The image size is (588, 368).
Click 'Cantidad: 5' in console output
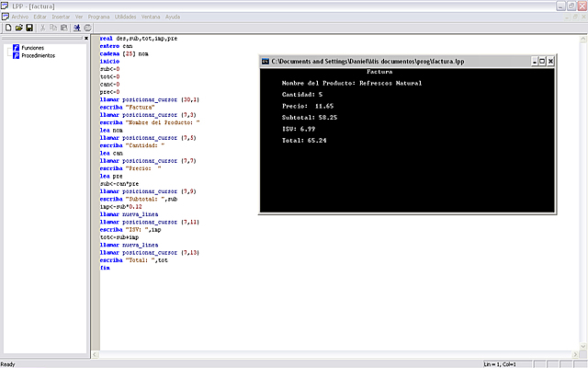pyautogui.click(x=302, y=95)
